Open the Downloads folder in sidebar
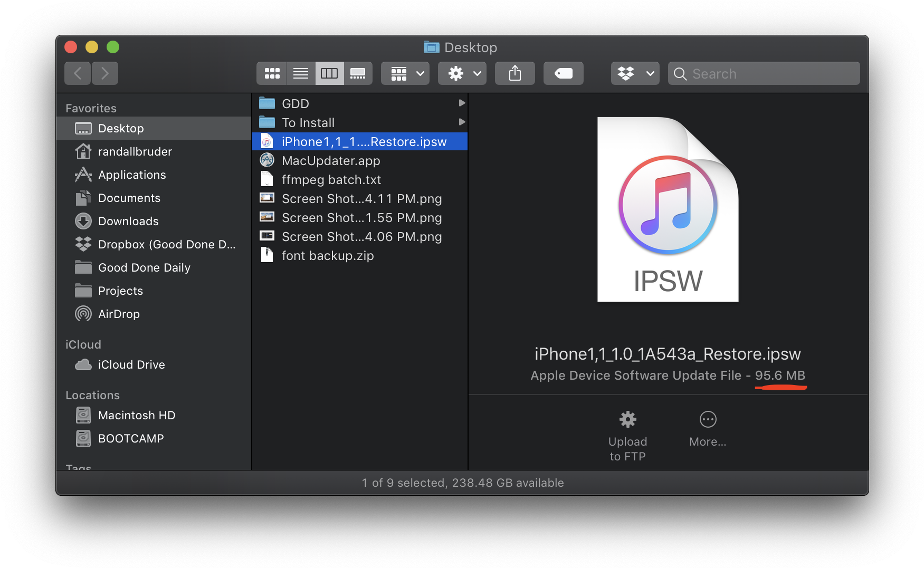The width and height of the screenshot is (924, 568). (128, 221)
